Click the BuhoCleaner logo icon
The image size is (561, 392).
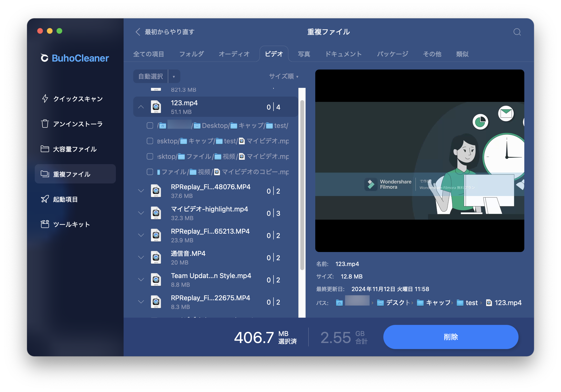(44, 58)
